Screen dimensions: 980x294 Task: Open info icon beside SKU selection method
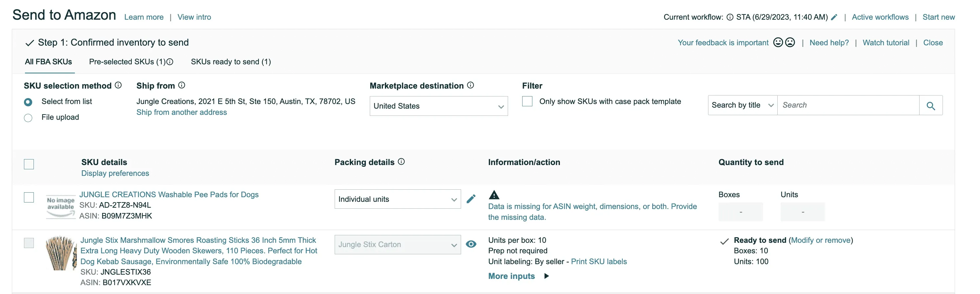[x=118, y=85]
